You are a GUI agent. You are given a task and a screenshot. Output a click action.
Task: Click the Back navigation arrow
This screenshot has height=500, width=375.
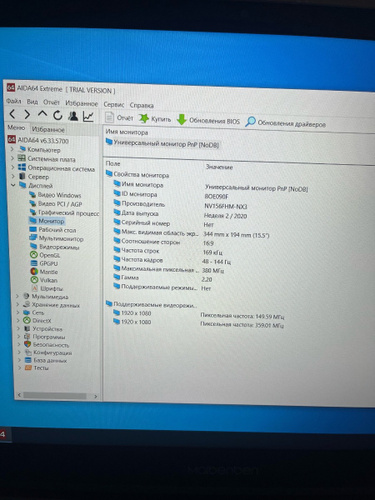coord(12,114)
